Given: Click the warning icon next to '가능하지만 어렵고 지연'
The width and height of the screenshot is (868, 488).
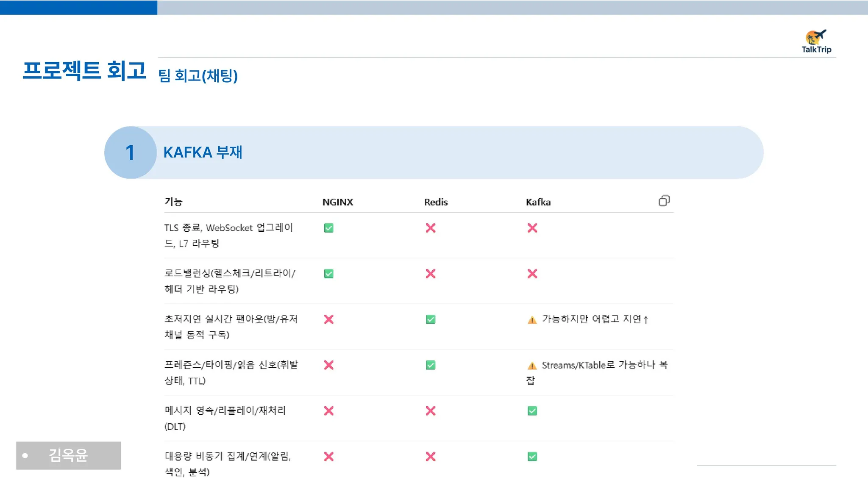Looking at the screenshot, I should pos(532,320).
